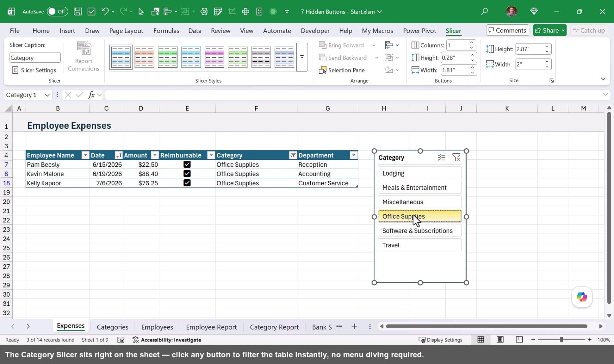This screenshot has height=364, width=614.
Task: Open the Copilot floating button
Action: (x=582, y=297)
